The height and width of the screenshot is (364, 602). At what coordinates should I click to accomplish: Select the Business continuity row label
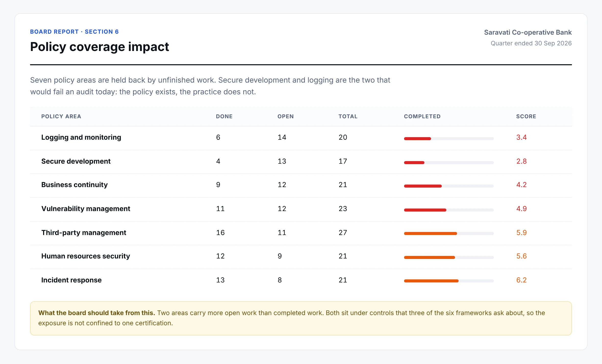pos(74,185)
